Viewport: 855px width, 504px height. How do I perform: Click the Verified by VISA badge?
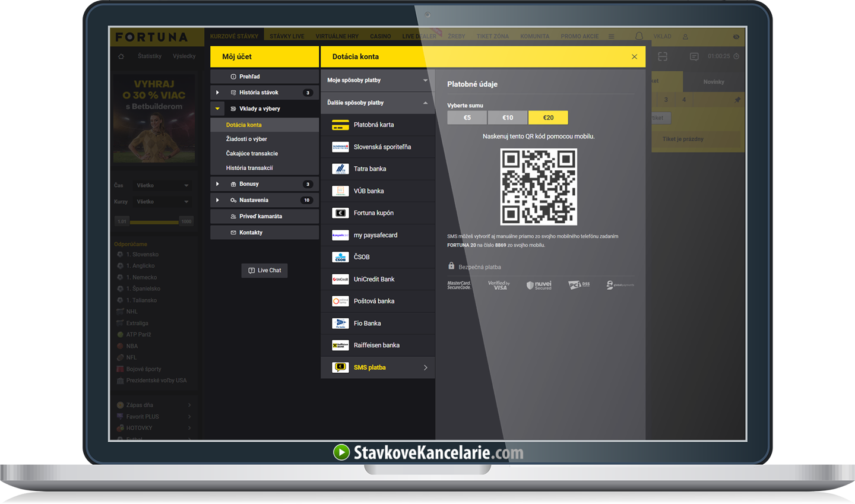click(x=499, y=285)
